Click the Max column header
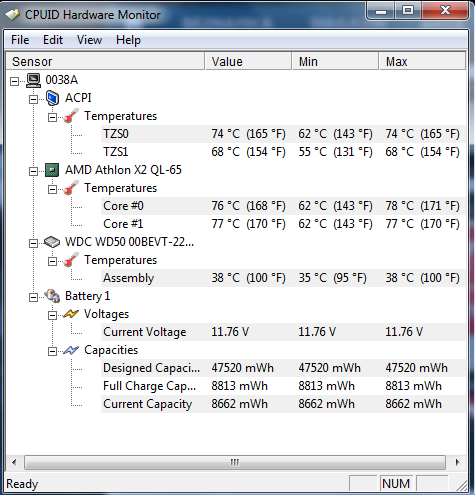The image size is (475, 495). tap(422, 61)
